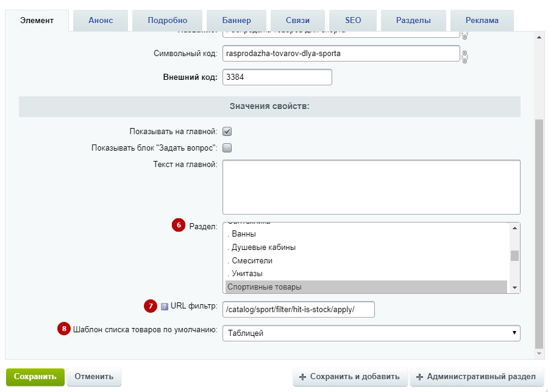Image resolution: width=548 pixels, height=392 pixels.
Task: Uncheck the Показывать на главной checkbox
Action: (x=227, y=132)
